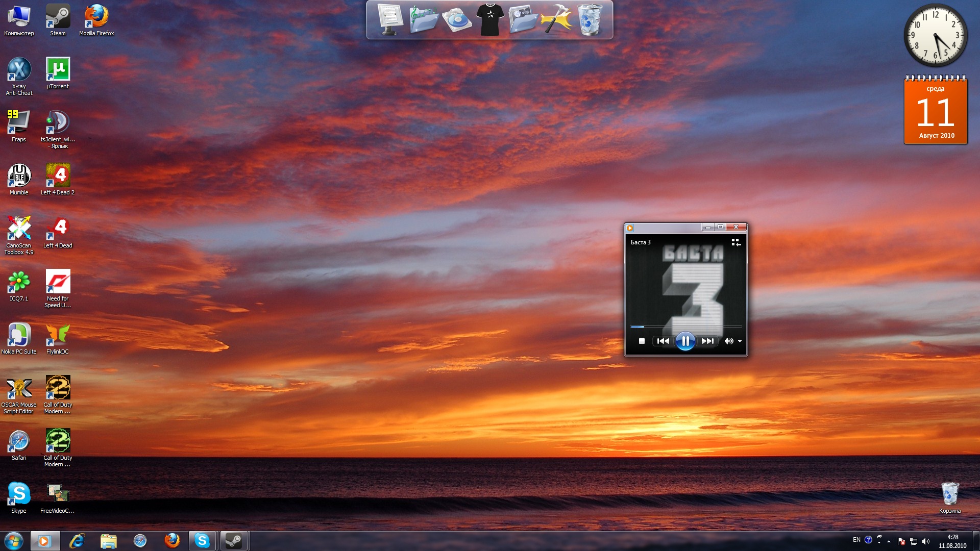Open Steam from taskbar

click(x=234, y=541)
